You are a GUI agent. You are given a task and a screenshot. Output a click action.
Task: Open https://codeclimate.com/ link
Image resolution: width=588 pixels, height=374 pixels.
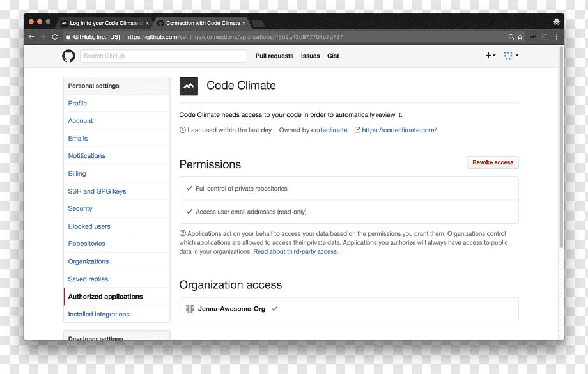click(399, 130)
